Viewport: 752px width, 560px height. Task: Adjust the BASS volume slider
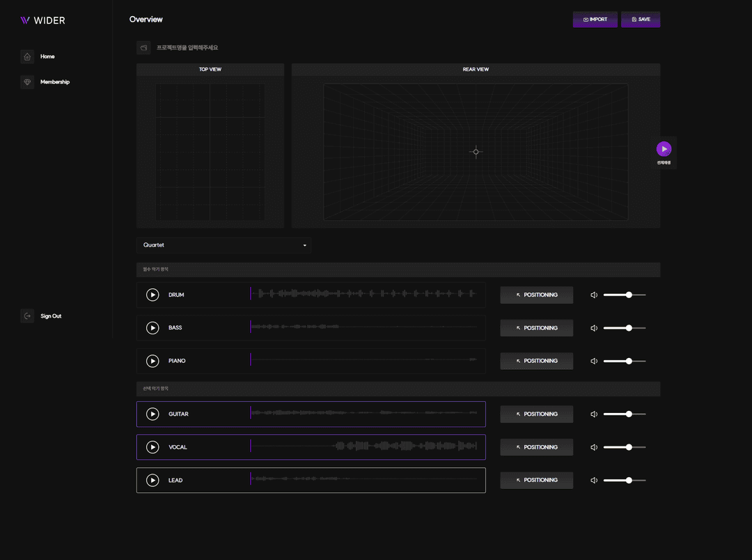[629, 328]
